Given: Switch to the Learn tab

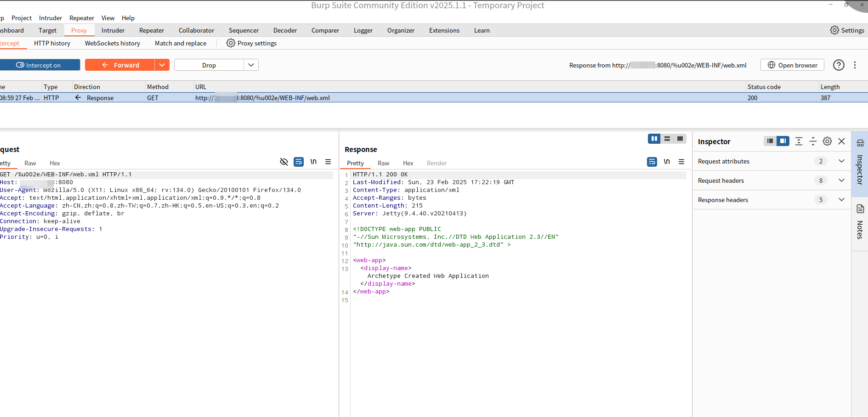Looking at the screenshot, I should coord(482,30).
